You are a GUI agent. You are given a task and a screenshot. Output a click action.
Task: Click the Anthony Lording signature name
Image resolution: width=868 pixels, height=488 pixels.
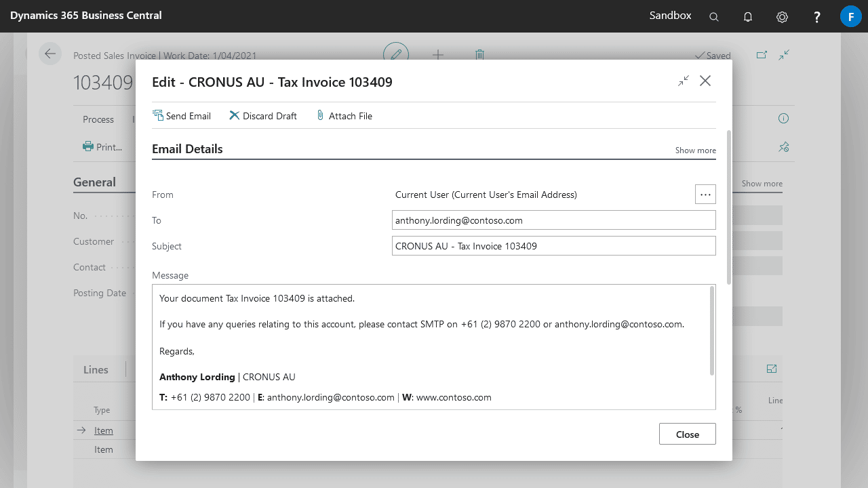coord(197,377)
